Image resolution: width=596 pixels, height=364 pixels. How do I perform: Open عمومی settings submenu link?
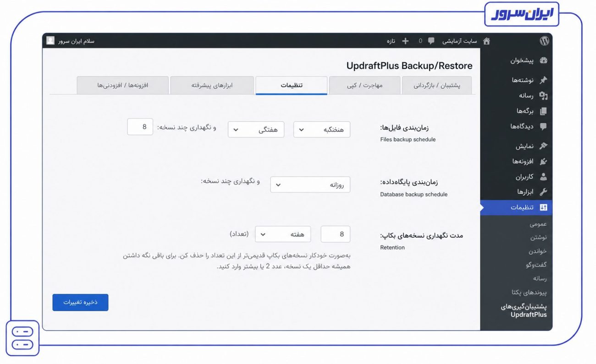(538, 224)
